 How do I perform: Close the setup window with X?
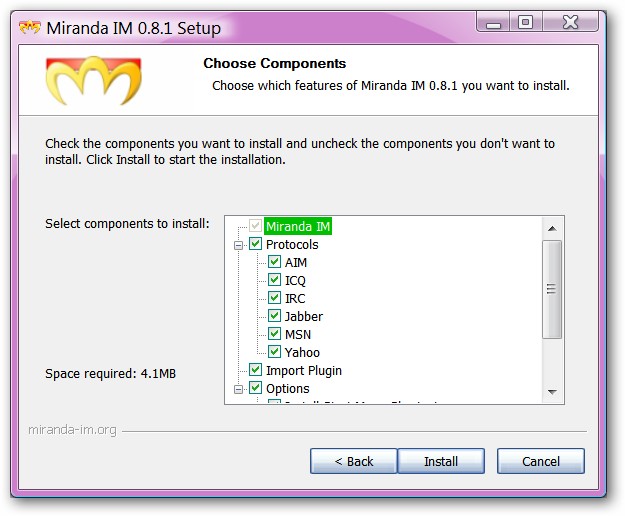[x=570, y=22]
